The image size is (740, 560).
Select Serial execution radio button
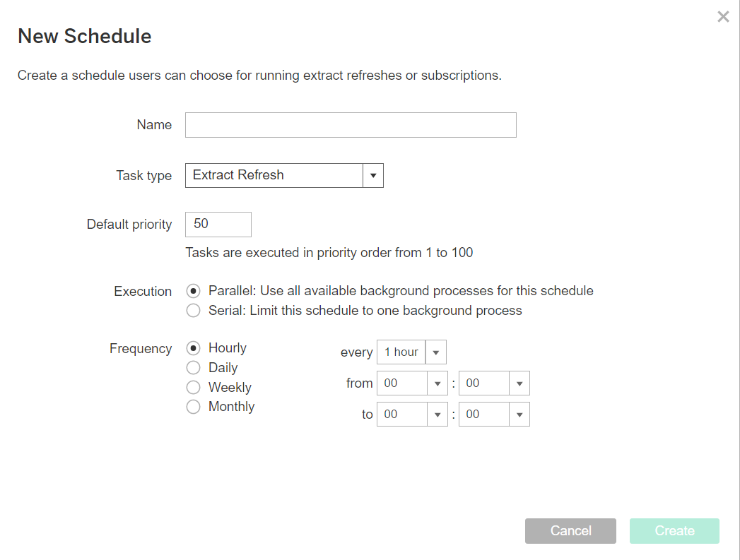(x=193, y=311)
